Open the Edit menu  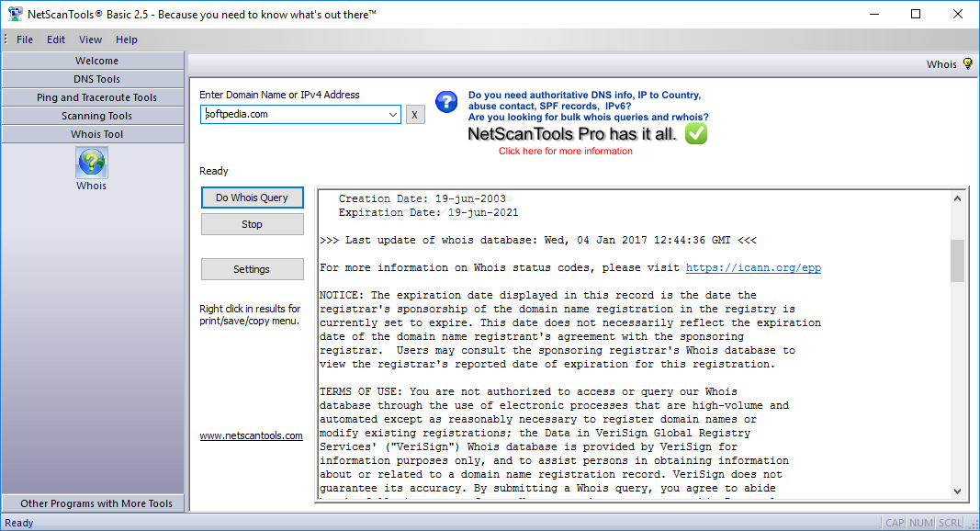pyautogui.click(x=56, y=40)
